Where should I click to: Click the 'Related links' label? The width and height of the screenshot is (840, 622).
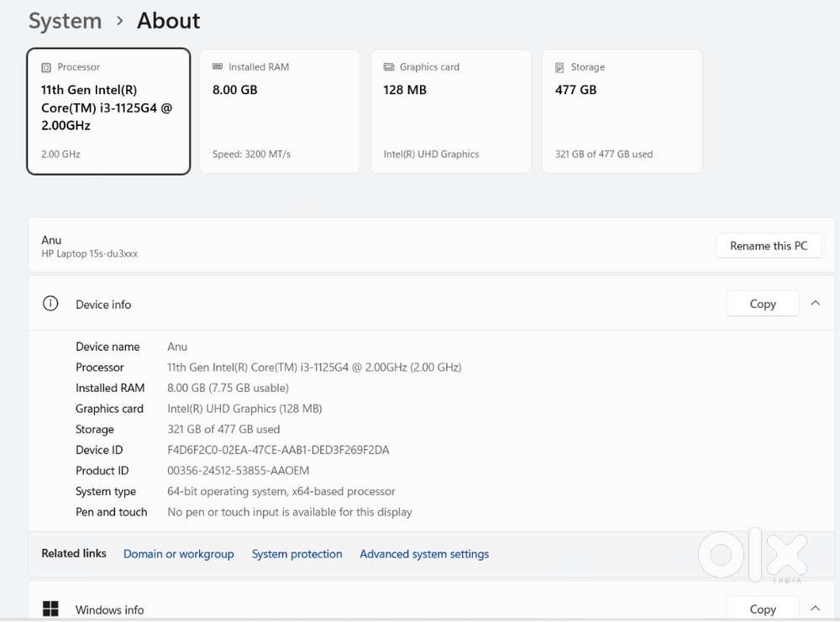(74, 553)
